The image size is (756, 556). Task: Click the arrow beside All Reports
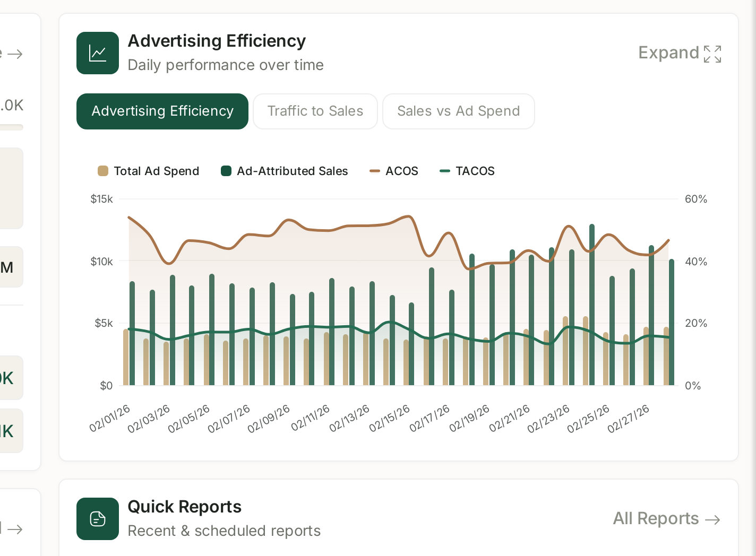(x=712, y=519)
